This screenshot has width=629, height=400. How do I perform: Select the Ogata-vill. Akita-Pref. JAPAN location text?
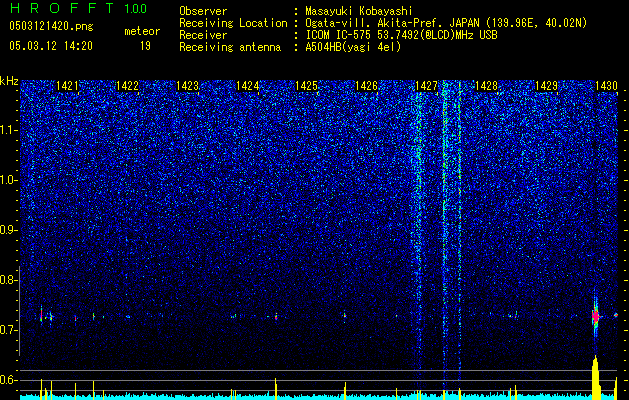[446, 23]
